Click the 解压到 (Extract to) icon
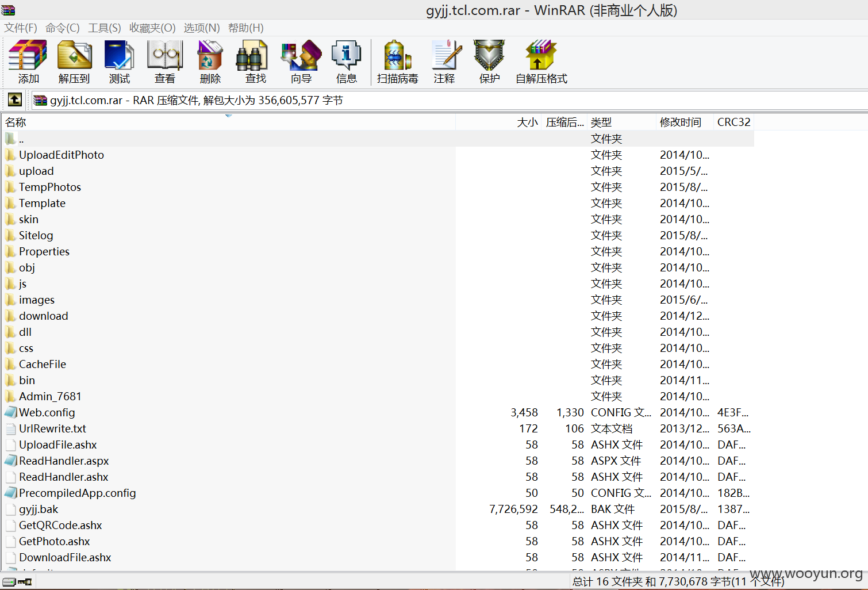 [x=74, y=61]
